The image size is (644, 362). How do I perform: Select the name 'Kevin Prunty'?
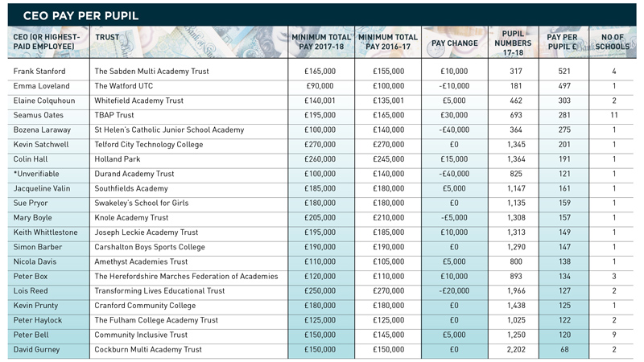pyautogui.click(x=35, y=306)
